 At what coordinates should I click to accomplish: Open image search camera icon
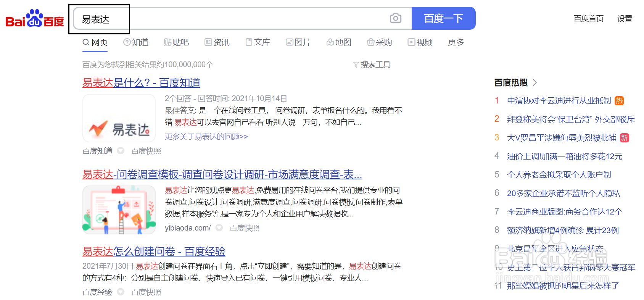click(x=396, y=18)
